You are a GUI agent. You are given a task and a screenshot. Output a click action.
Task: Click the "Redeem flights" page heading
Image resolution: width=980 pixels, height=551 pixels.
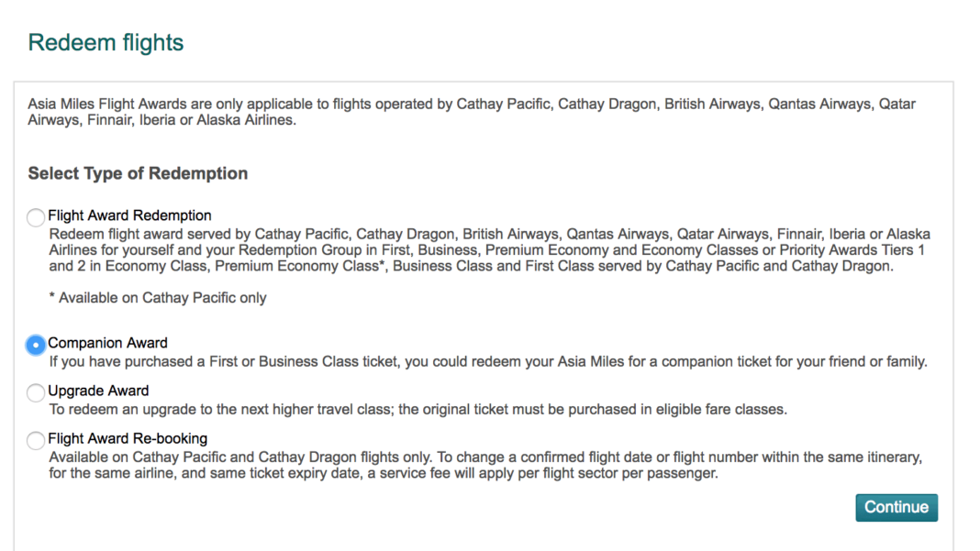coord(106,43)
